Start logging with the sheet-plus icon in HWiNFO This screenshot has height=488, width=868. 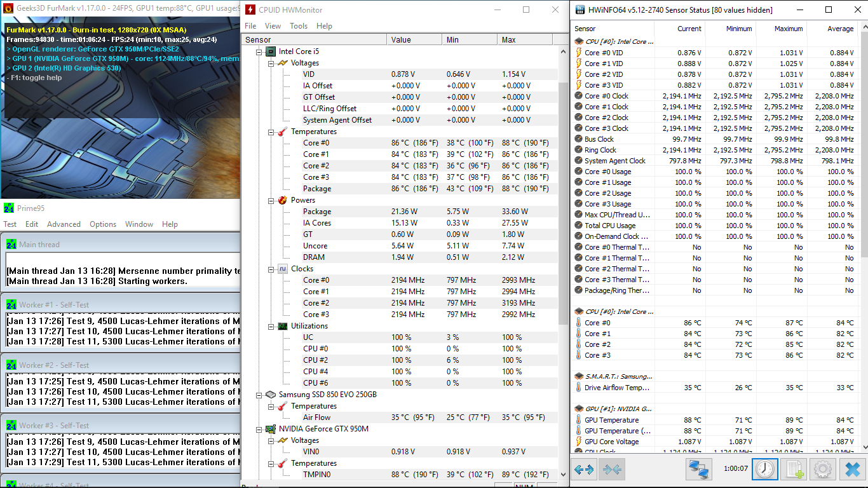tap(794, 470)
